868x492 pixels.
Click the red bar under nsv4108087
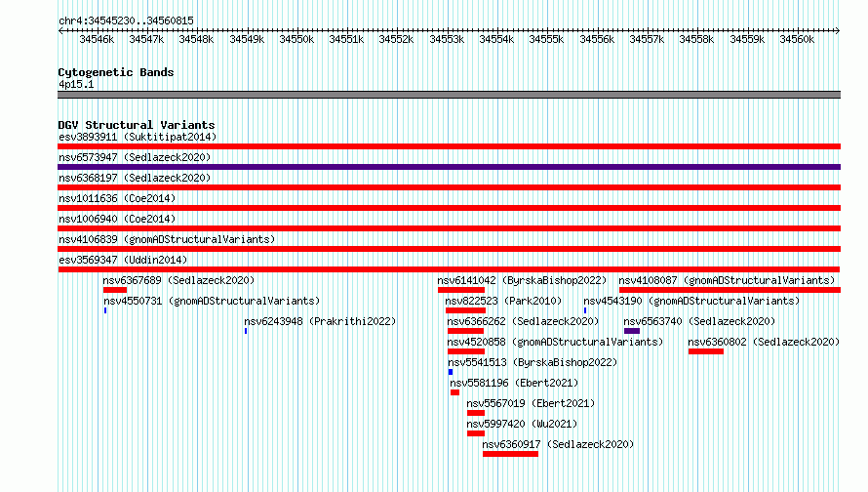pos(730,290)
